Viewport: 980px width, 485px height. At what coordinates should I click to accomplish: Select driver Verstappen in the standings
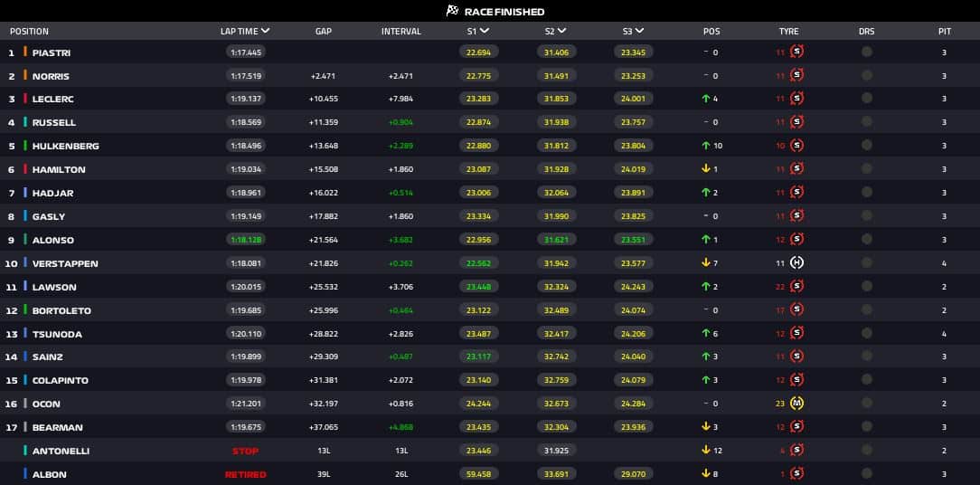click(65, 263)
